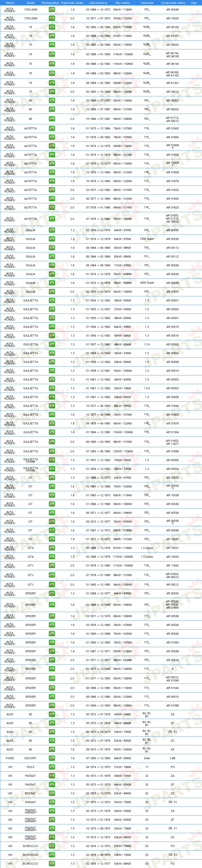The image size is (202, 868).
Task: Select the Nadwozie column header
Action: pos(147,3)
